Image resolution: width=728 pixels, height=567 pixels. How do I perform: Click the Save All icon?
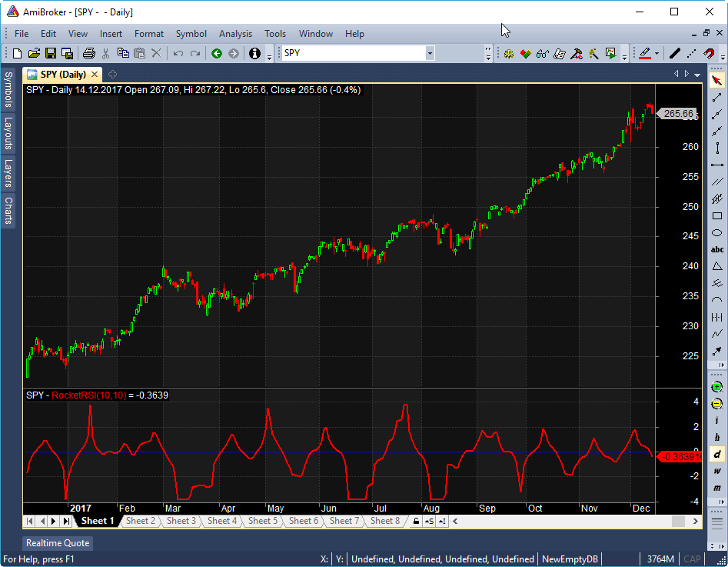[x=67, y=53]
